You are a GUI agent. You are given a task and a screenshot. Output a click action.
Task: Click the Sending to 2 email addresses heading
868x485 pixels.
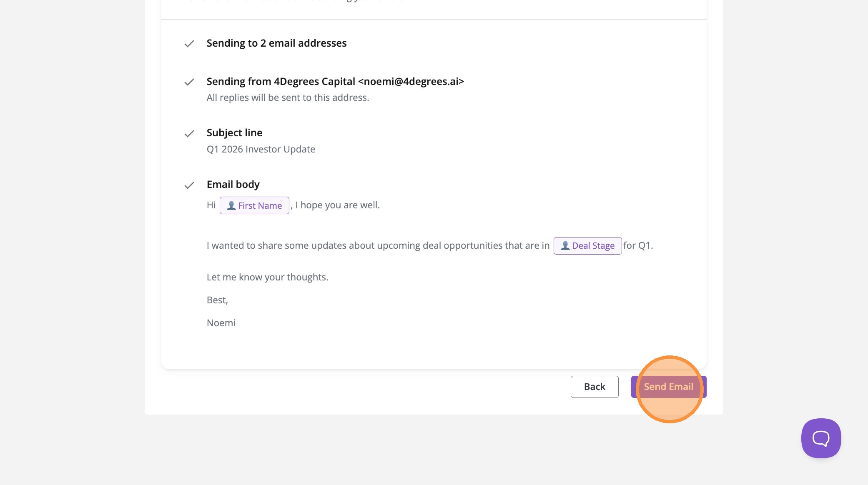pos(276,43)
